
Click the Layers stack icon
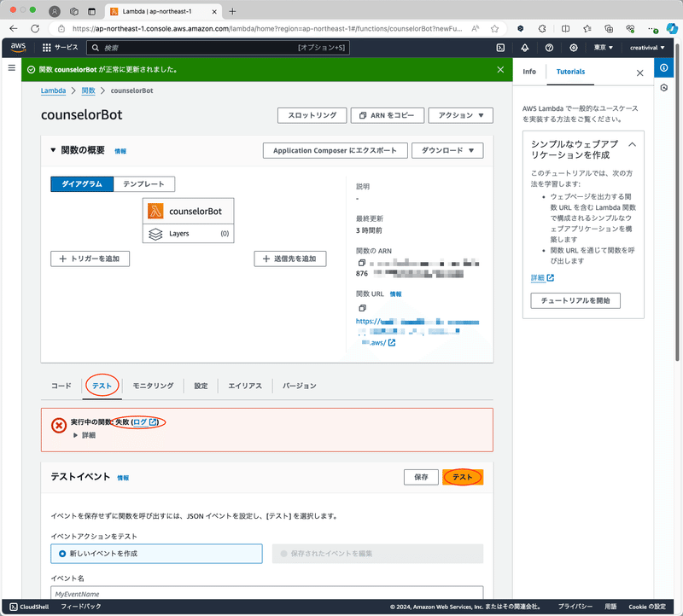[155, 234]
